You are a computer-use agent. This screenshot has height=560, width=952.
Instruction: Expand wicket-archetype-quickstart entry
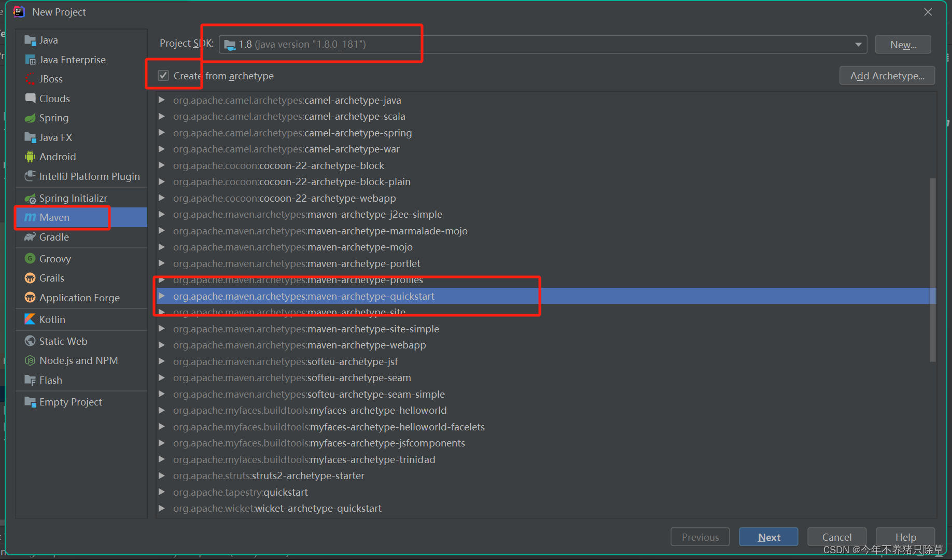(x=162, y=508)
